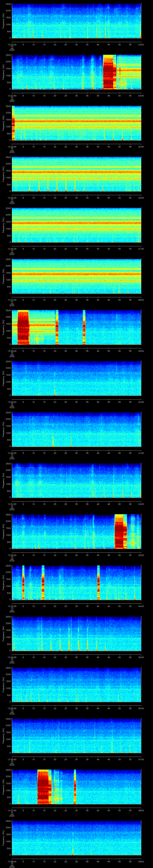Viewport: 153px width, 868px height.
Task: Open the spectrogram panel starting at 13:24:00
Action: 76,123
